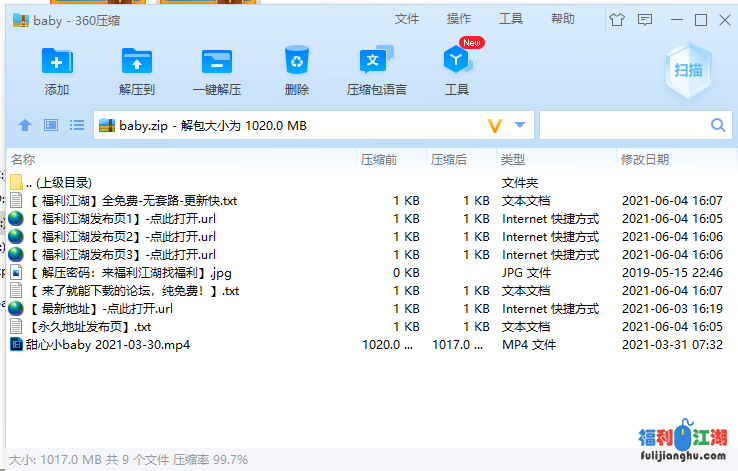
Task: Start a scan with the 扫描 button
Action: tap(687, 70)
